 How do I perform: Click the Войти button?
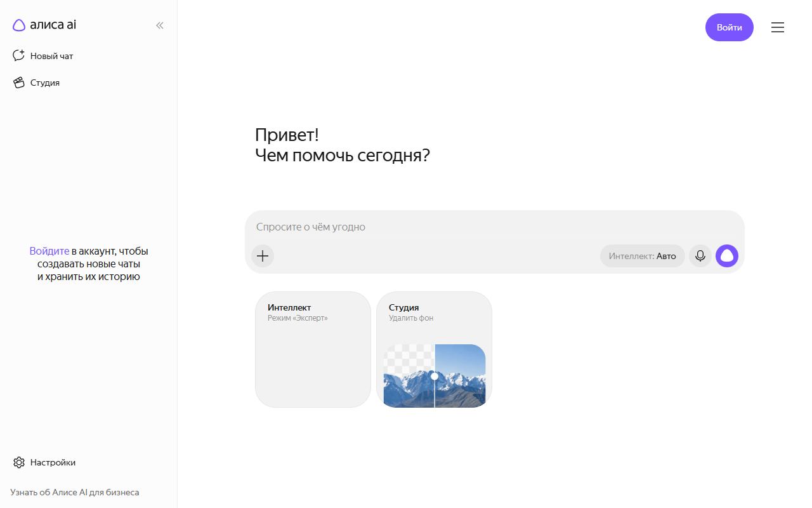tap(730, 27)
